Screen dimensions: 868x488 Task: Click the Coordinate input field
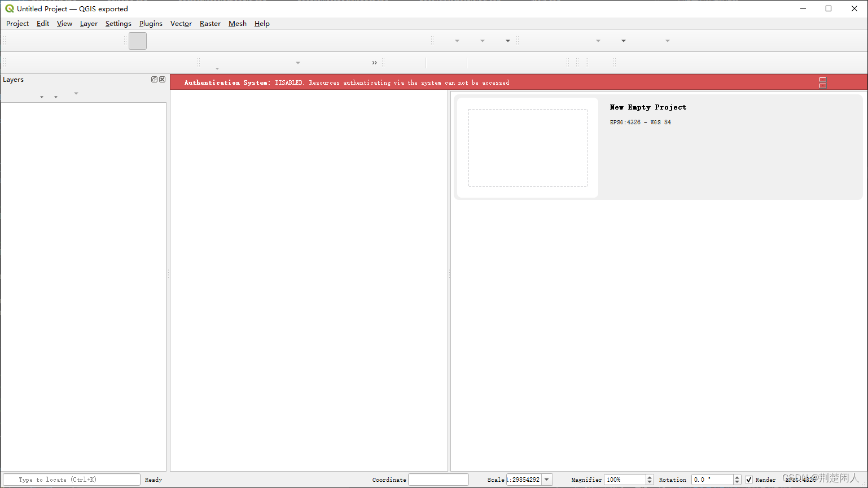point(439,480)
